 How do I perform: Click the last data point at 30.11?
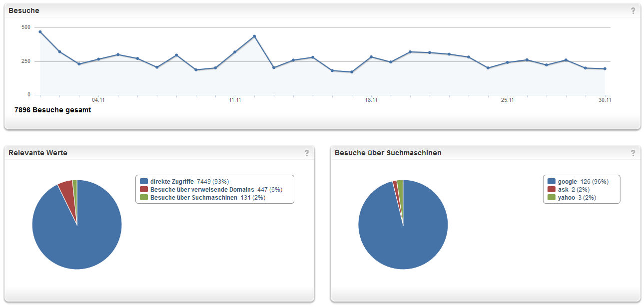pos(605,69)
